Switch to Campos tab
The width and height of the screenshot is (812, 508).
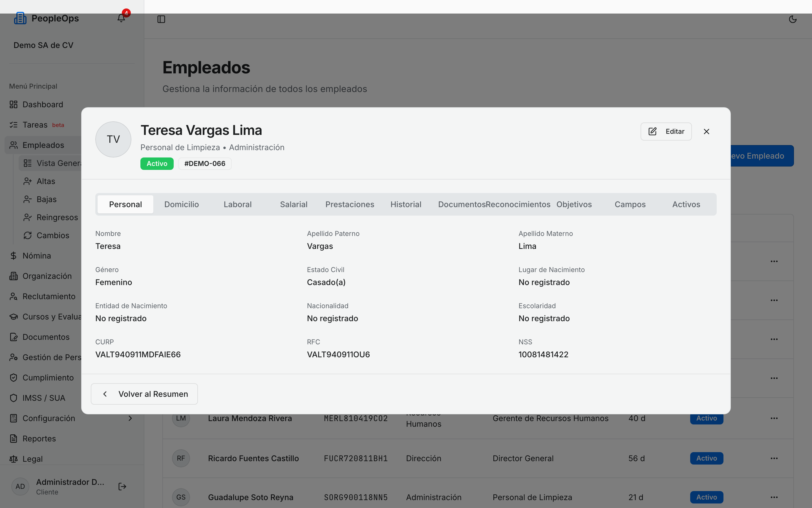coord(630,204)
